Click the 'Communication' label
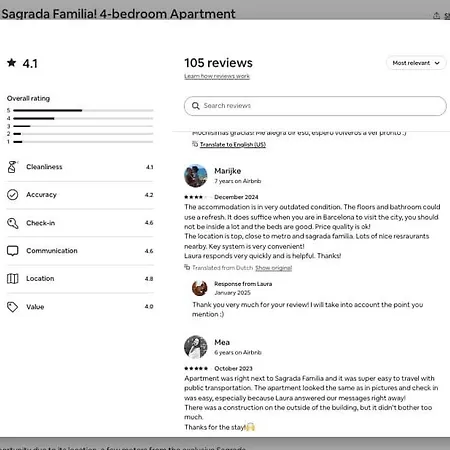The image size is (450, 450). (52, 251)
